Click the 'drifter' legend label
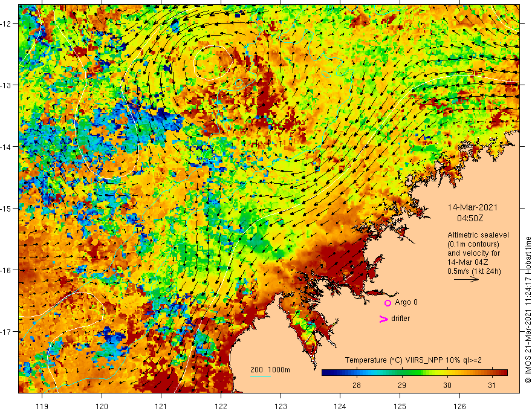The height and width of the screenshot is (411, 532). point(400,319)
